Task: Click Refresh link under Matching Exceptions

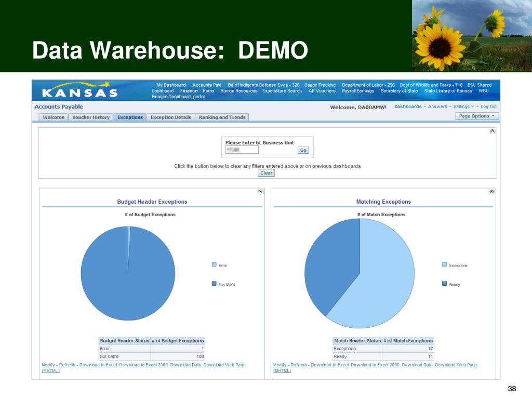Action: 299,365
